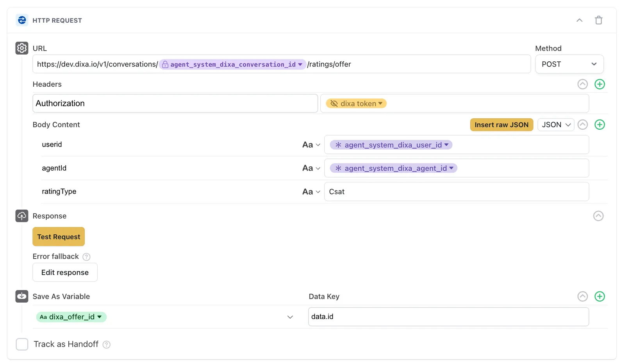The height and width of the screenshot is (364, 625).
Task: Click the Test Request button
Action: click(59, 237)
